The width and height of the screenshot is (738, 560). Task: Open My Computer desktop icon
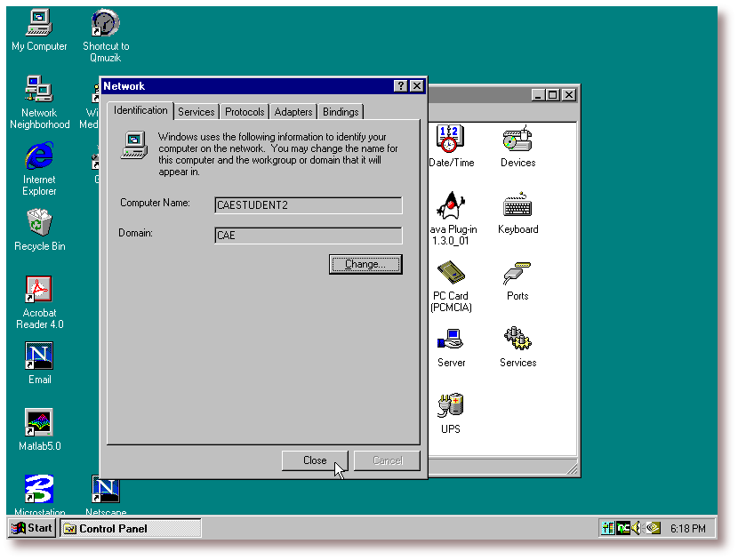coord(39,23)
